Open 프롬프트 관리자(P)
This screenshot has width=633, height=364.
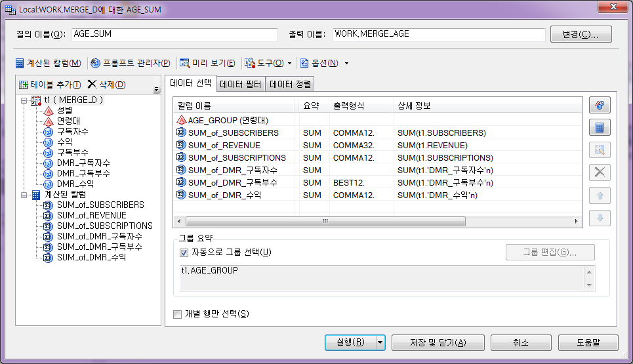click(131, 63)
